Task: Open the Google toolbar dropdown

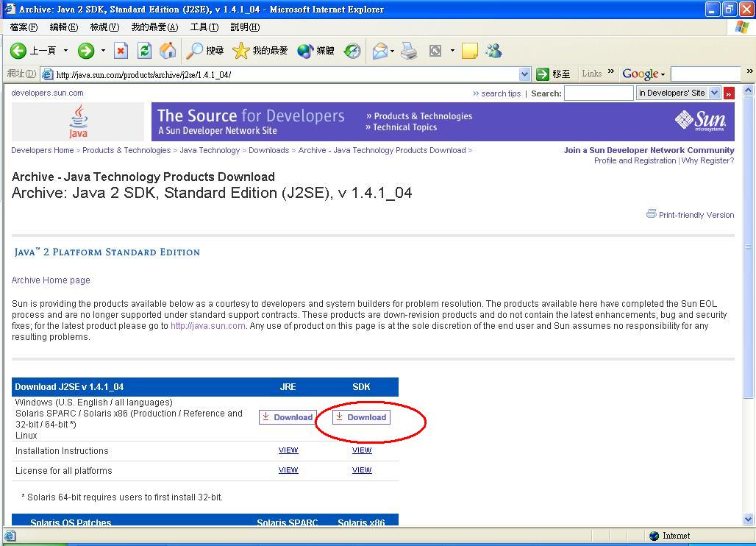Action: 663,75
